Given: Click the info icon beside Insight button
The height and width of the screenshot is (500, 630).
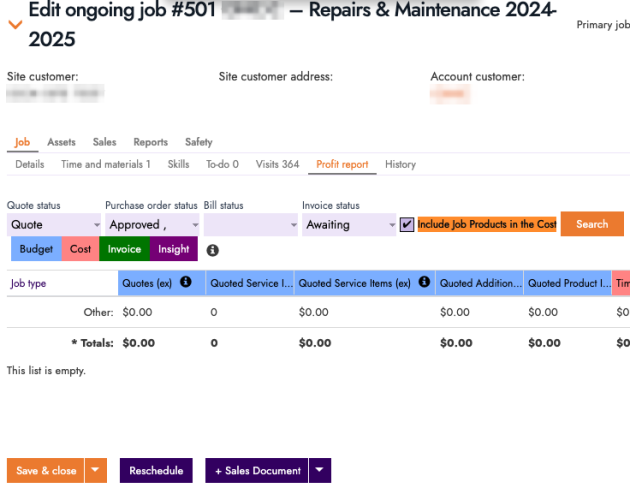Looking at the screenshot, I should (213, 250).
